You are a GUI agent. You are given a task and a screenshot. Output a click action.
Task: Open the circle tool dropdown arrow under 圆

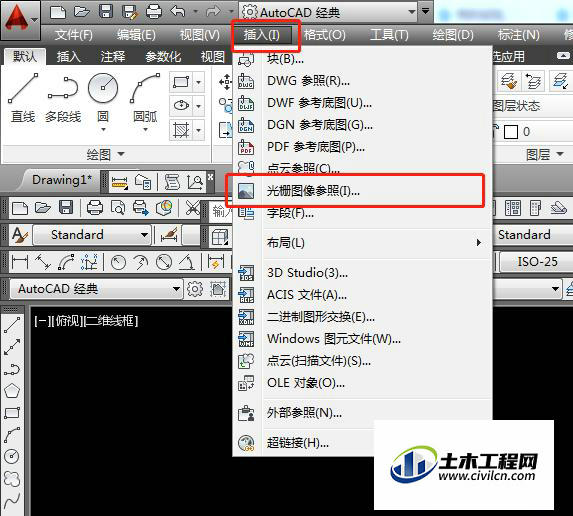[103, 130]
